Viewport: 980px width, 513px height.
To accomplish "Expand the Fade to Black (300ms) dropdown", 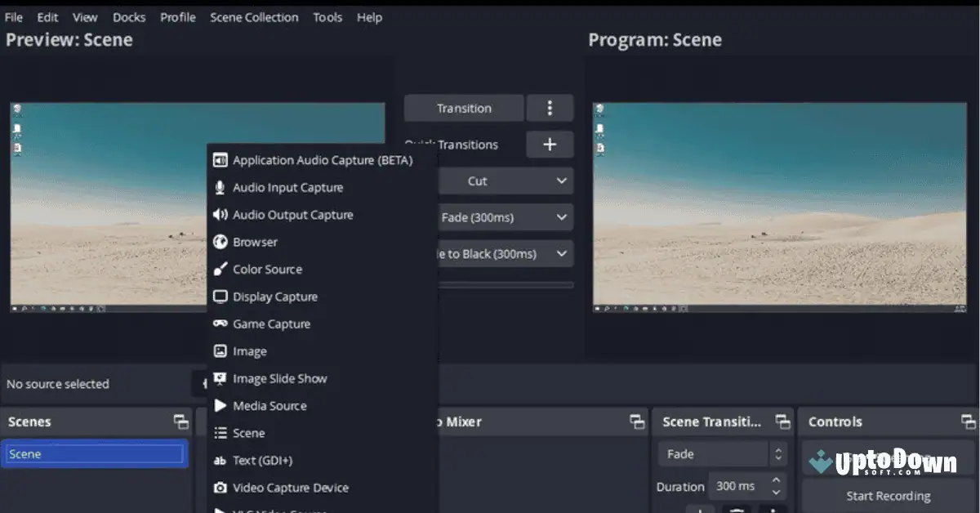I will [x=506, y=253].
